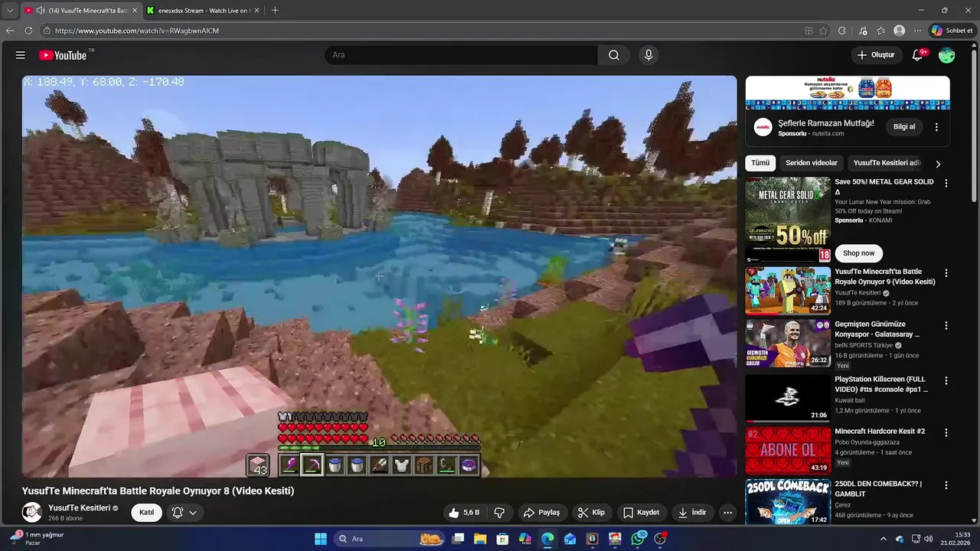Click the Paylaş share button
This screenshot has height=551, width=980.
pyautogui.click(x=541, y=513)
